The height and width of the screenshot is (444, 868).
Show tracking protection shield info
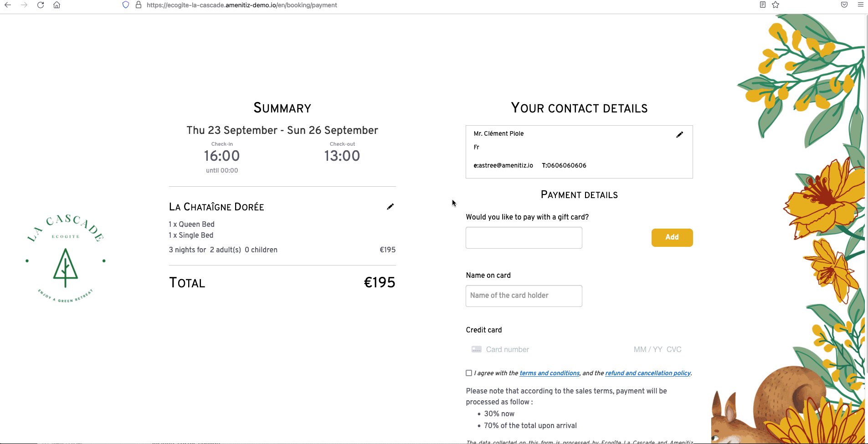click(126, 5)
